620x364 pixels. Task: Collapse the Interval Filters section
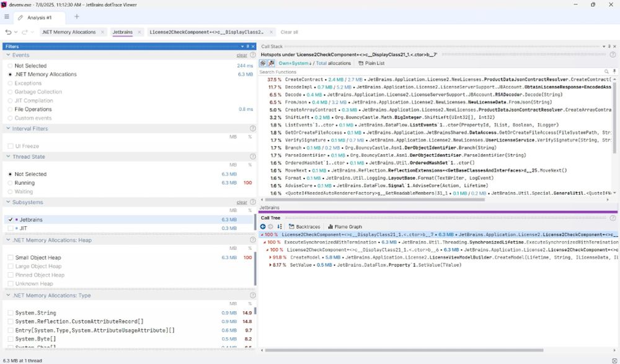click(x=8, y=128)
